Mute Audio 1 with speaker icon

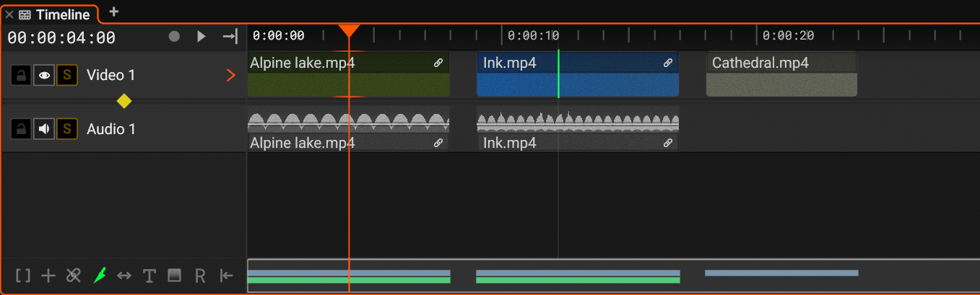click(44, 129)
